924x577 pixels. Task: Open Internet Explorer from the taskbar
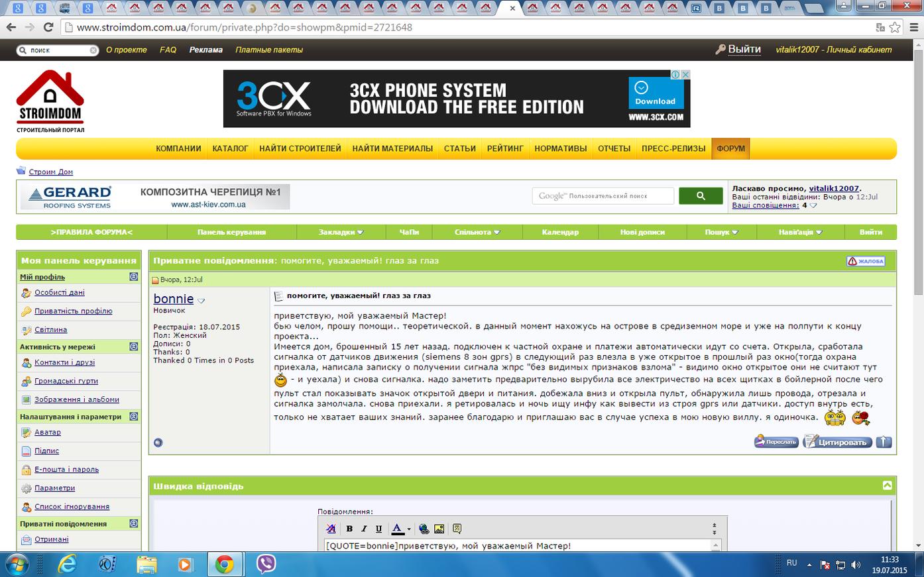click(67, 564)
